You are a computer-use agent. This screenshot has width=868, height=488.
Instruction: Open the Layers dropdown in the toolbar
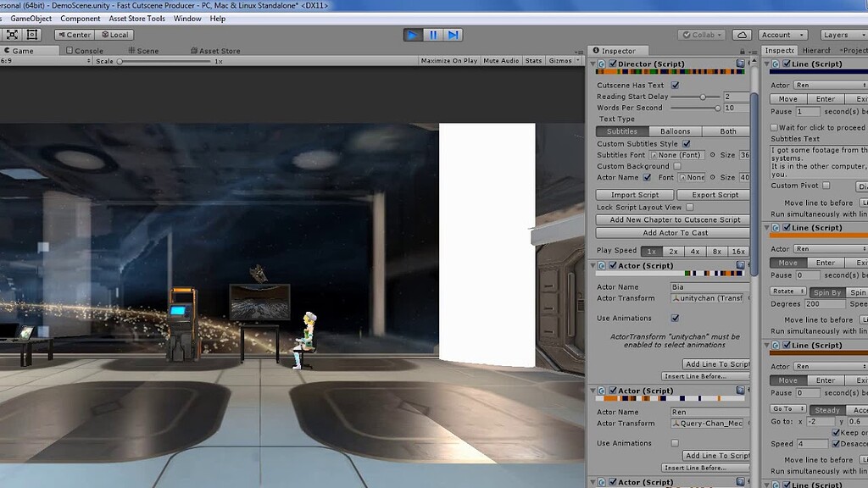[x=843, y=35]
